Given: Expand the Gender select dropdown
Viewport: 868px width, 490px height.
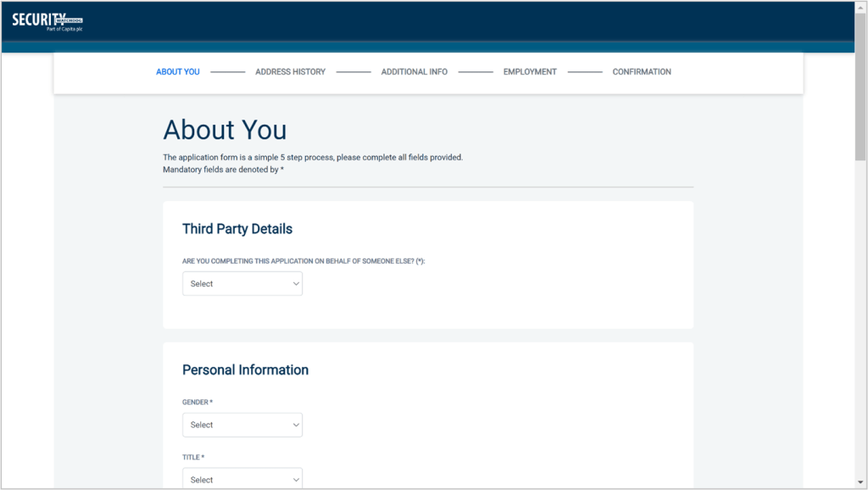Looking at the screenshot, I should click(242, 425).
